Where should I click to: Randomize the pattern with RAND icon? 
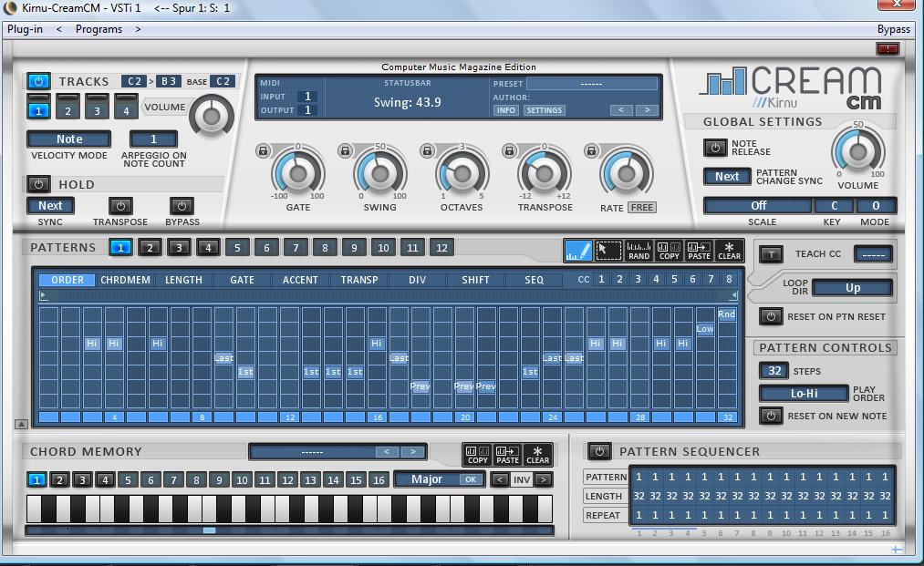point(638,251)
